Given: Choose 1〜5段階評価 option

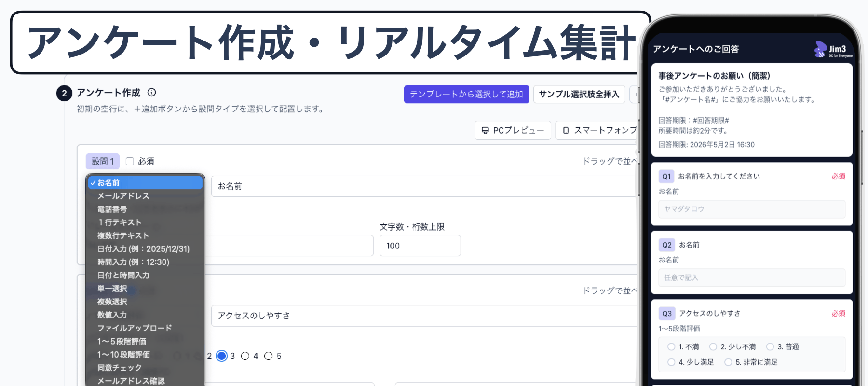Looking at the screenshot, I should (145, 341).
